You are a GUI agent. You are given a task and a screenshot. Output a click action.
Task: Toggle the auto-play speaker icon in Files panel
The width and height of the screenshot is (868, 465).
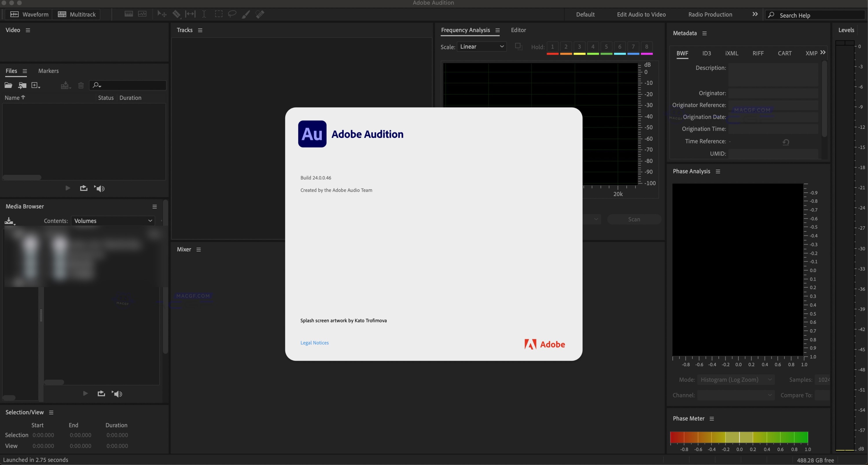tap(100, 188)
